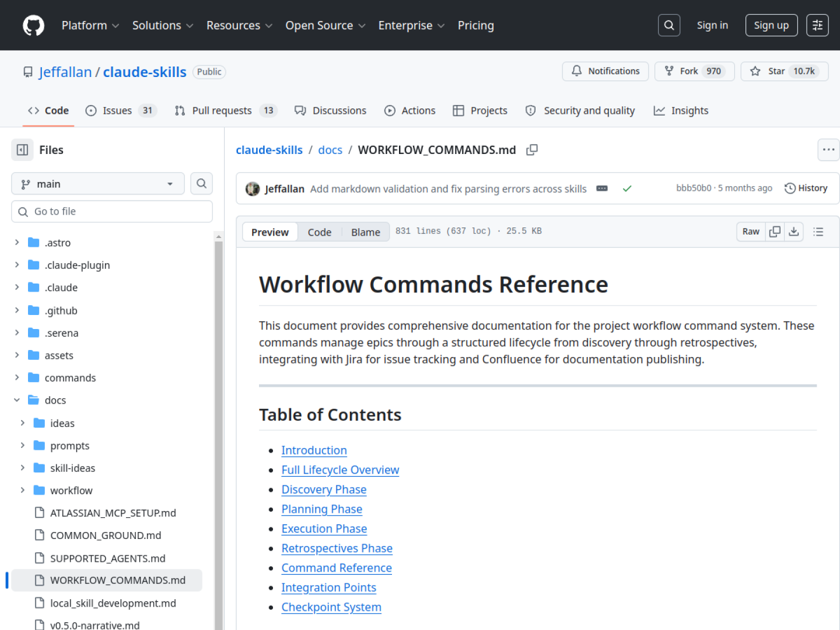The width and height of the screenshot is (840, 630).
Task: Open the ATLASSIAN_MCP_SETUP.md file
Action: (x=113, y=513)
